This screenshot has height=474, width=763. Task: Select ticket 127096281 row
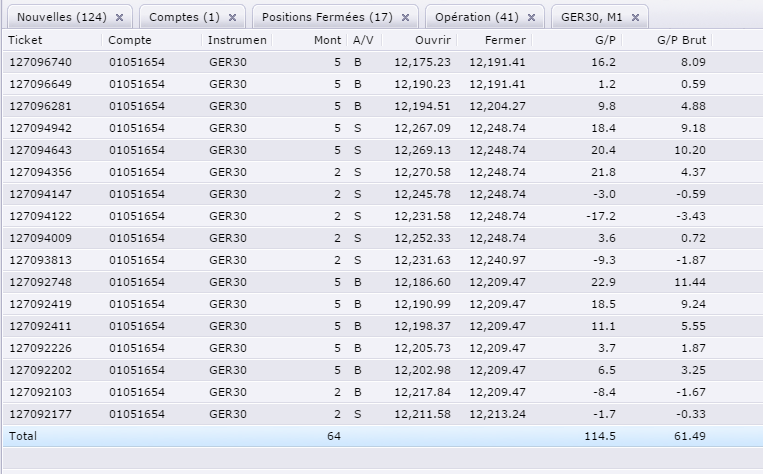click(383, 106)
